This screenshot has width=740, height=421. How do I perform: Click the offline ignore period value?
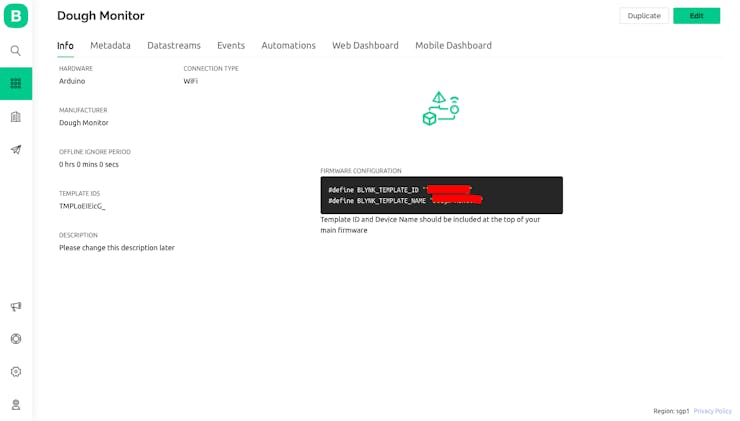click(x=89, y=164)
